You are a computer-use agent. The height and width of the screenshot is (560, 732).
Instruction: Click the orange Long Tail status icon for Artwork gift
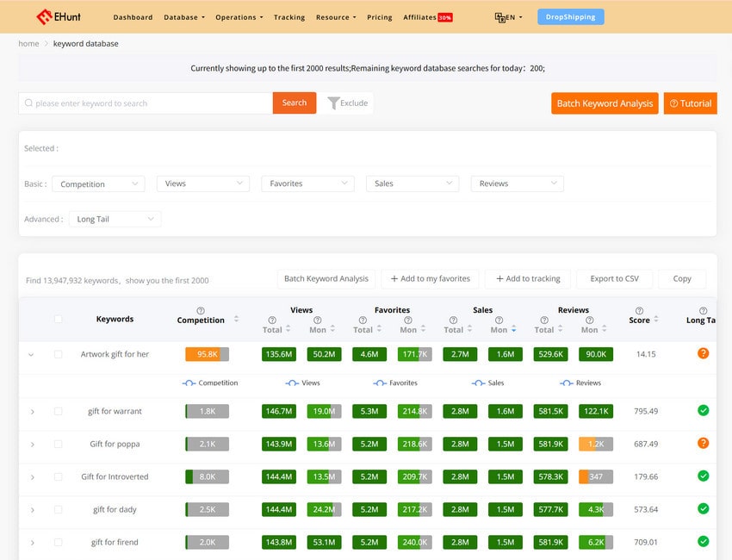coord(703,353)
